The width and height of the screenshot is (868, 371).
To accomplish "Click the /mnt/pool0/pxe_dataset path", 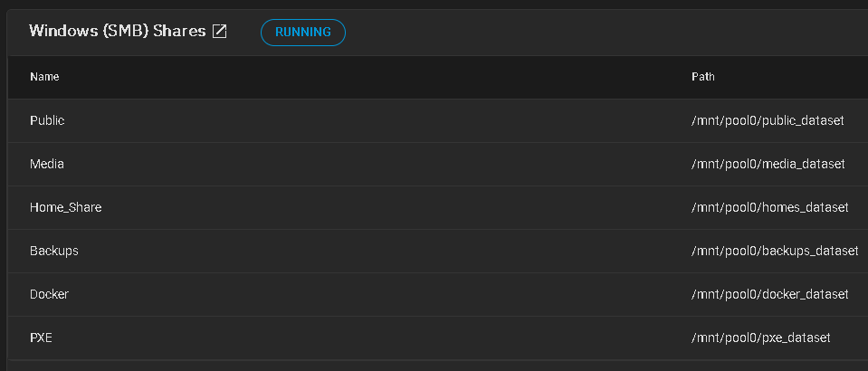I will pos(760,338).
